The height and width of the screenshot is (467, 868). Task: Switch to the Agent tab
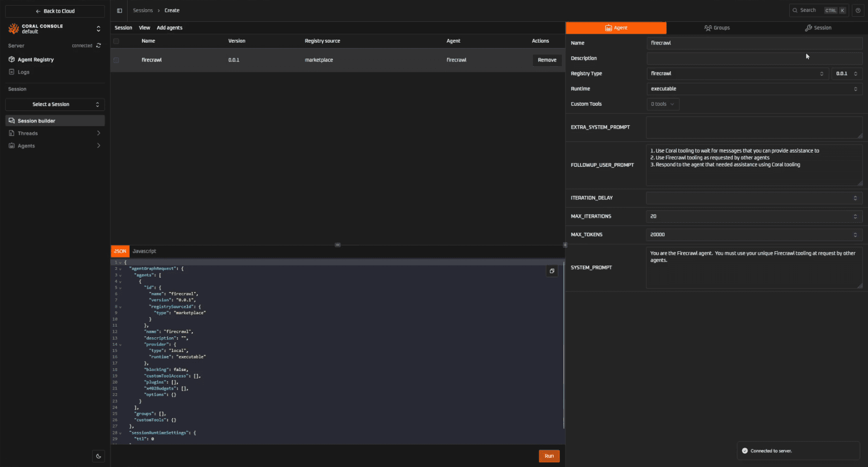(x=616, y=28)
